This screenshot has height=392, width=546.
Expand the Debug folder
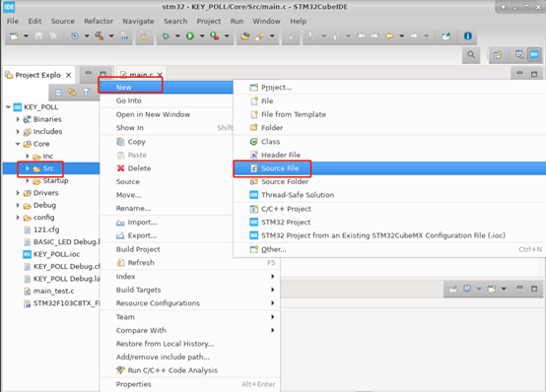18,205
